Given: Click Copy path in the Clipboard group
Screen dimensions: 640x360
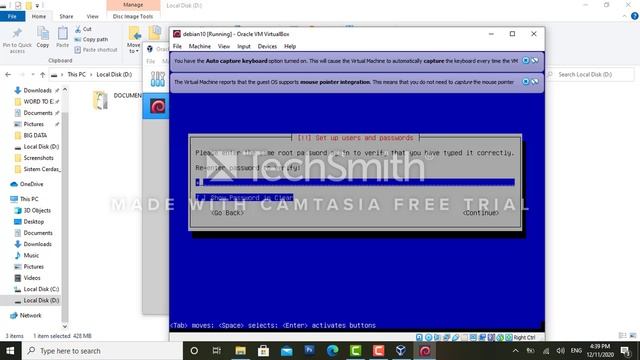Looking at the screenshot, I should click(91, 39).
